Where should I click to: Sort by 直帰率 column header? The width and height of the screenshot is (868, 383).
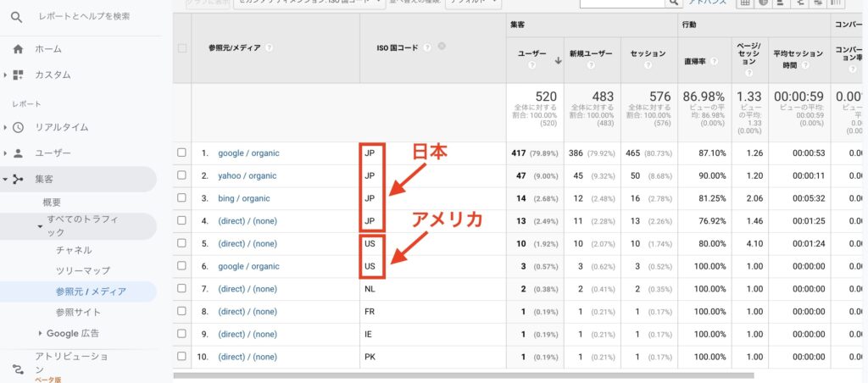(695, 62)
